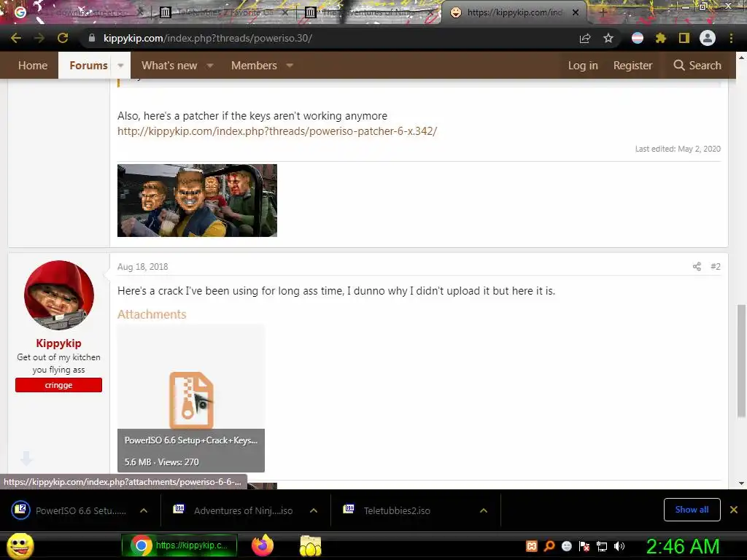Open the Chrome profile avatar
This screenshot has height=560, width=747.
click(x=708, y=38)
